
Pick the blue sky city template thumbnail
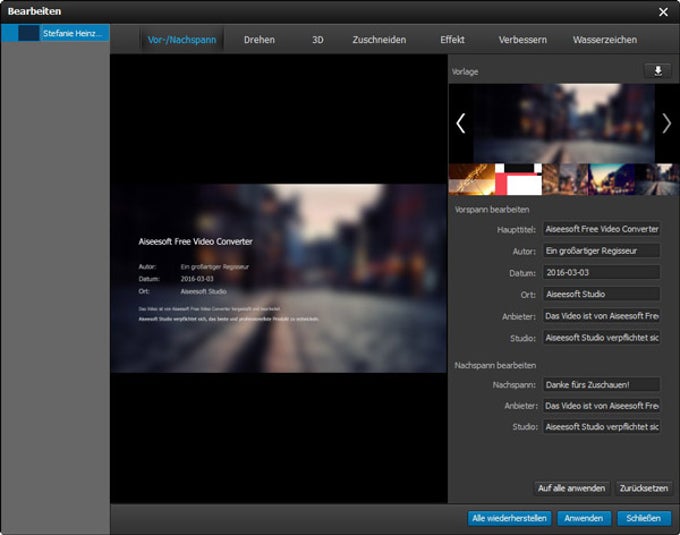611,179
